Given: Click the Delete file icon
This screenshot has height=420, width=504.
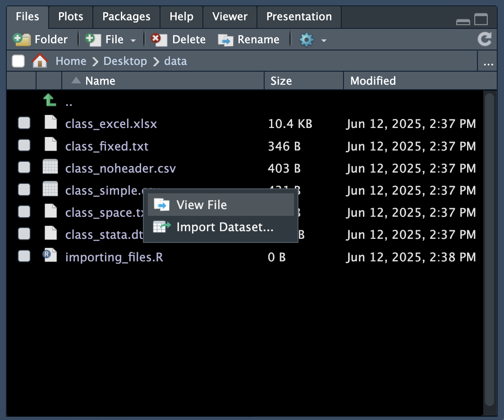Looking at the screenshot, I should pos(157,40).
